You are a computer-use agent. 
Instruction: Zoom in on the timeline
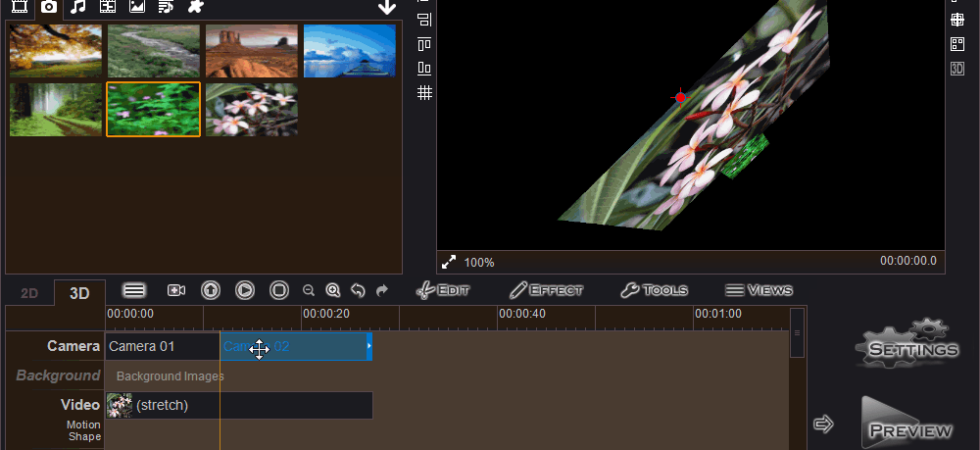[x=332, y=290]
